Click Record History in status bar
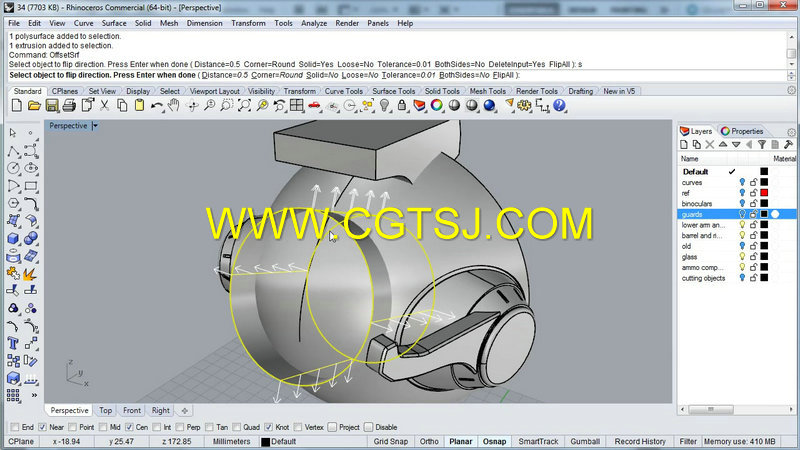 (x=640, y=441)
